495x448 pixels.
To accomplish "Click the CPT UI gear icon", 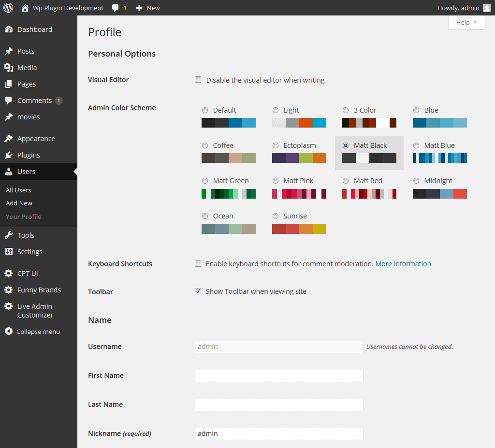I will [x=9, y=274].
